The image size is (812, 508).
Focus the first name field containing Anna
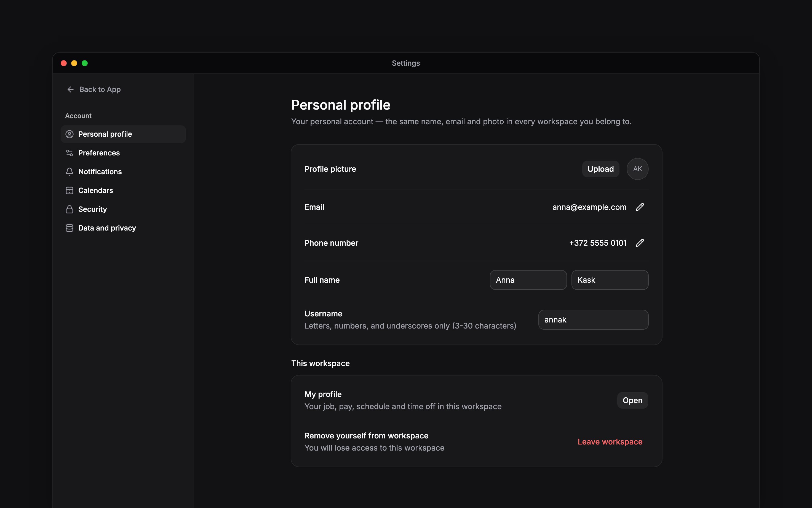528,280
